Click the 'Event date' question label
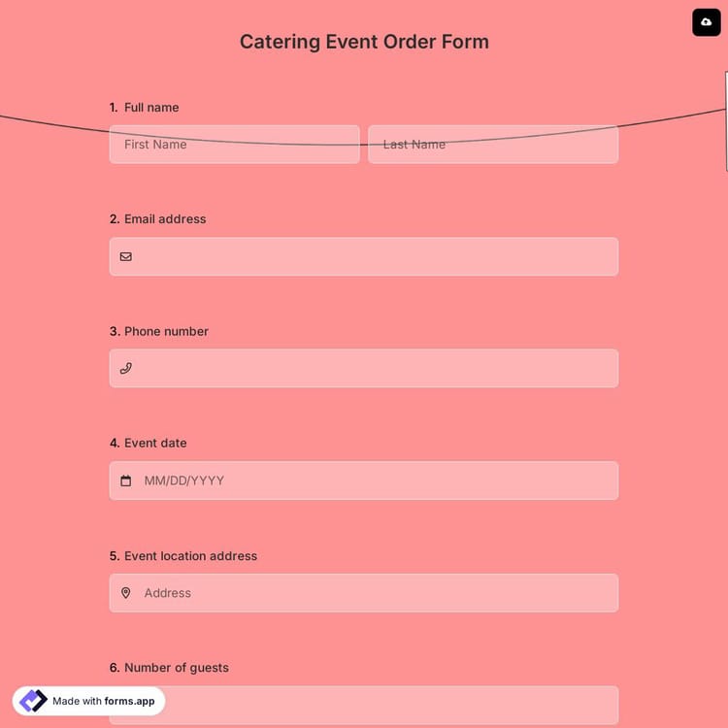This screenshot has height=728, width=728. click(x=155, y=443)
